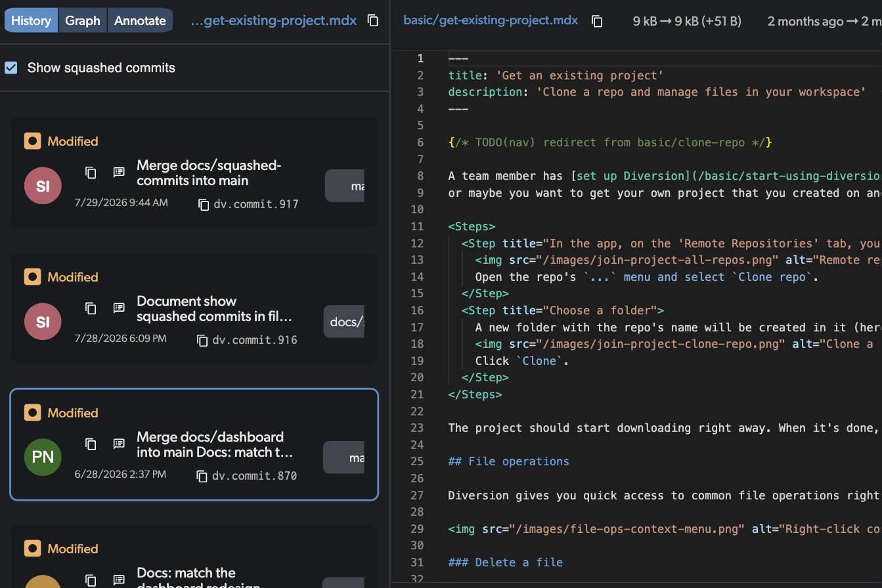The image size is (882, 588).
Task: Open the Annotate tab
Action: pos(140,20)
